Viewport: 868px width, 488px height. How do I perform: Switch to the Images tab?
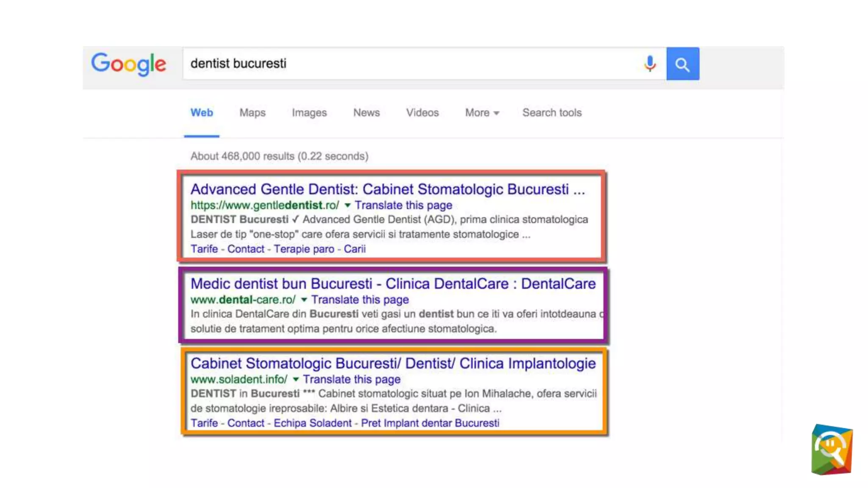(x=309, y=113)
